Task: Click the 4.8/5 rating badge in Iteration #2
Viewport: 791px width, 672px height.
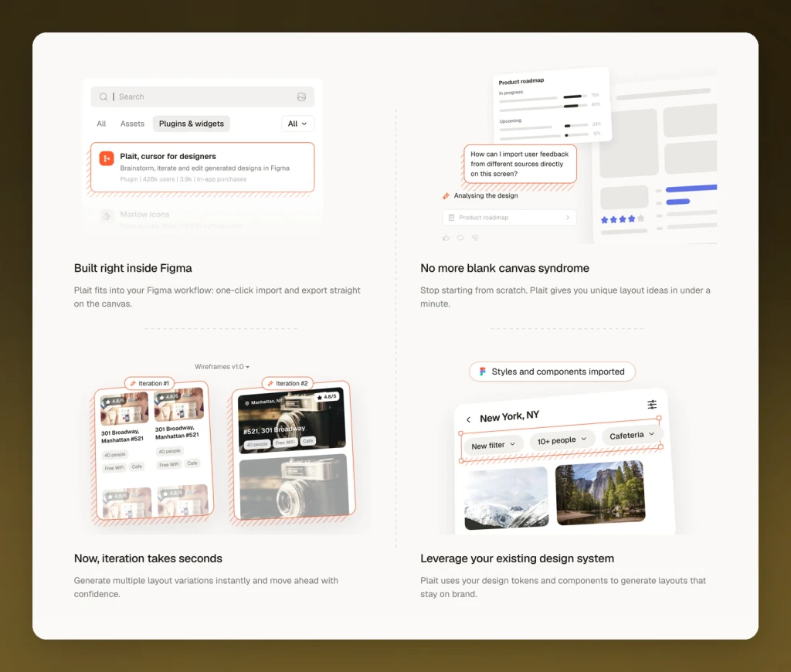Action: click(x=327, y=396)
